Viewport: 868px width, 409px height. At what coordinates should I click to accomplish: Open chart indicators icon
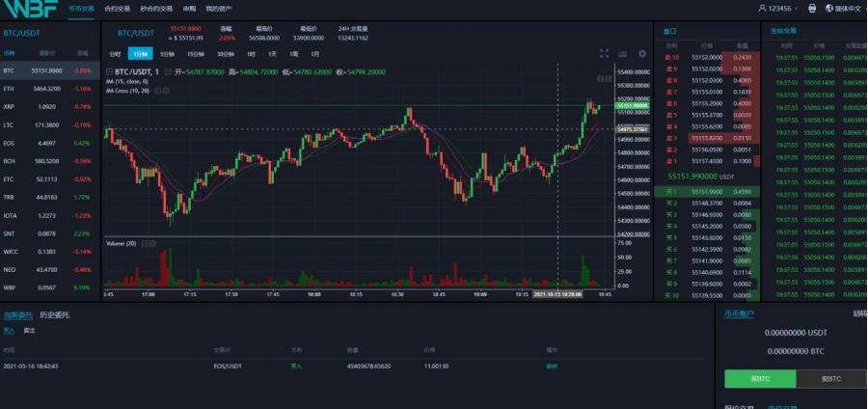(x=623, y=54)
